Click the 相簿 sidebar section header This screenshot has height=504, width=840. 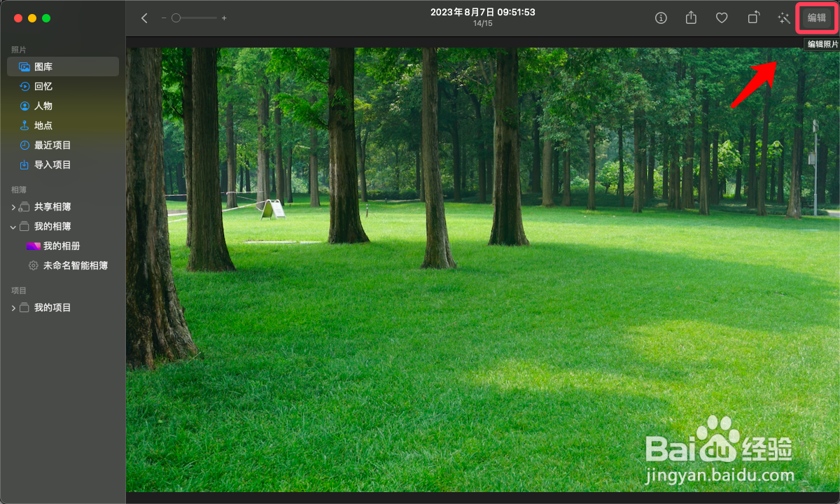[19, 190]
